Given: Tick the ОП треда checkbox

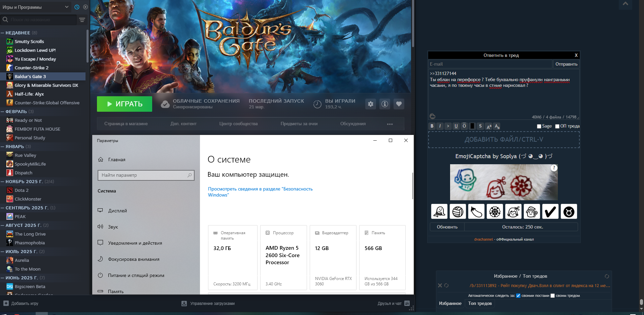Looking at the screenshot, I should click(557, 126).
